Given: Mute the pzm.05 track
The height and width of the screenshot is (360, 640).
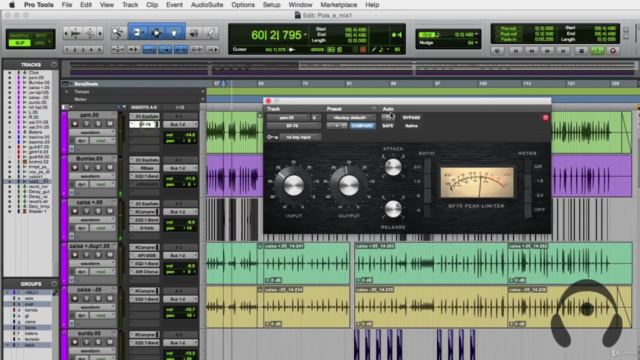Looking at the screenshot, I should point(110,124).
